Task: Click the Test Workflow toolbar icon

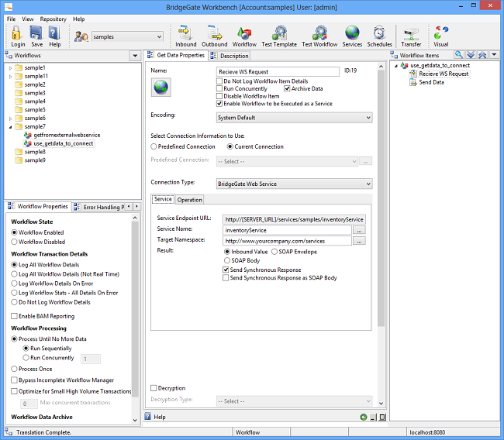Action: (319, 36)
